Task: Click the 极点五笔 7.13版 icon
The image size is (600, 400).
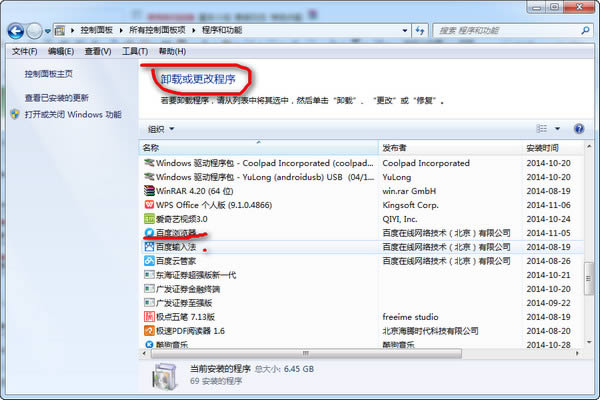Action: pyautogui.click(x=149, y=316)
